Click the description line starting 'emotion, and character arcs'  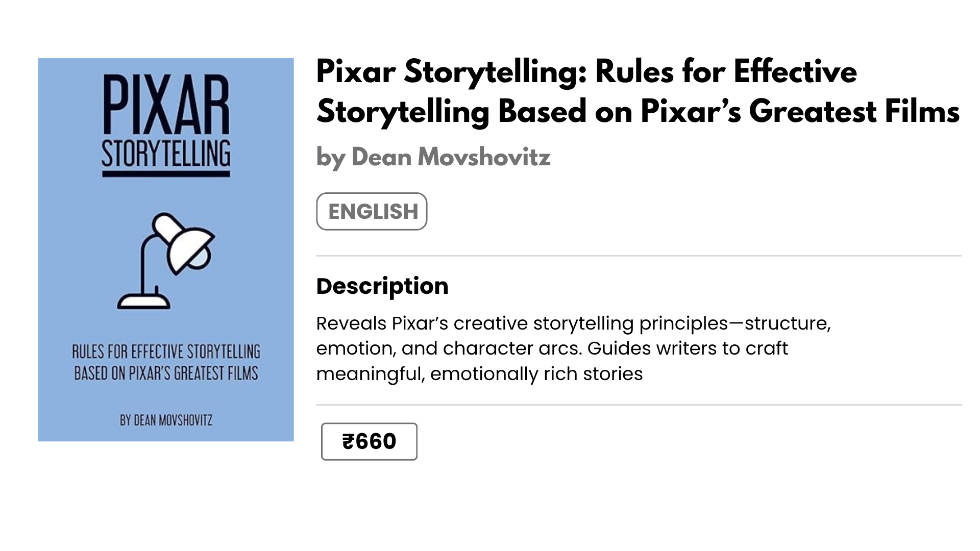point(552,348)
